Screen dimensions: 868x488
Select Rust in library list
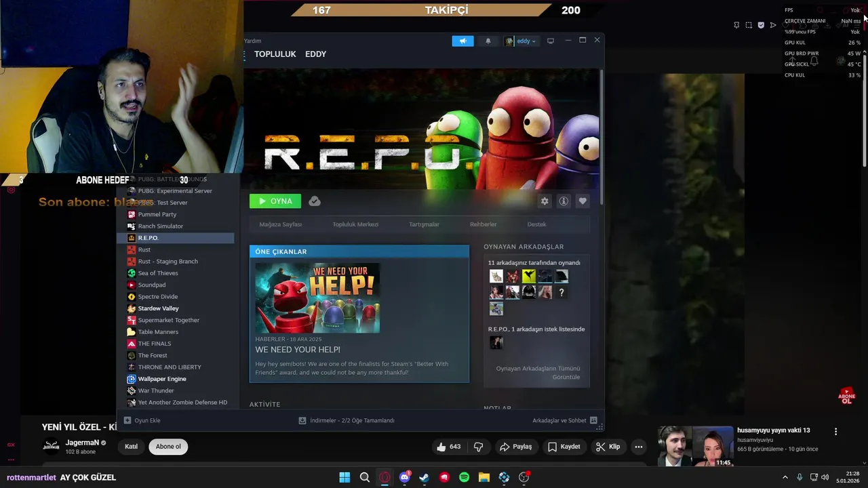click(144, 250)
